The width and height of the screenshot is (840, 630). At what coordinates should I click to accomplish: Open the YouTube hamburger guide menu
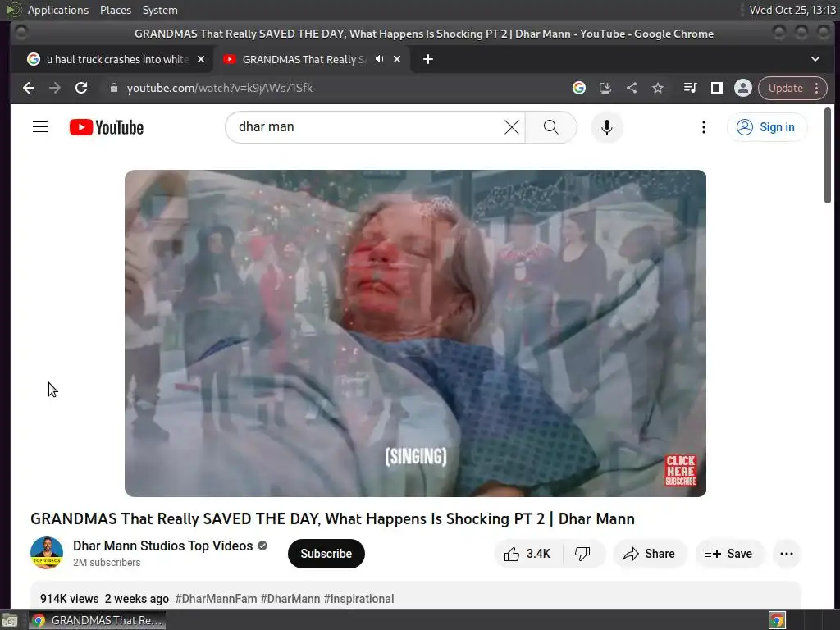[x=40, y=127]
